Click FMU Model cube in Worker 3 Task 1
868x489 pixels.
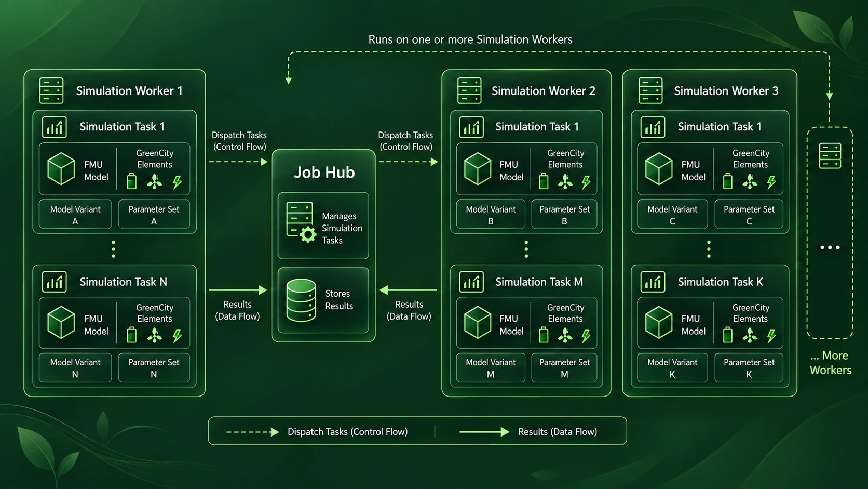click(659, 169)
